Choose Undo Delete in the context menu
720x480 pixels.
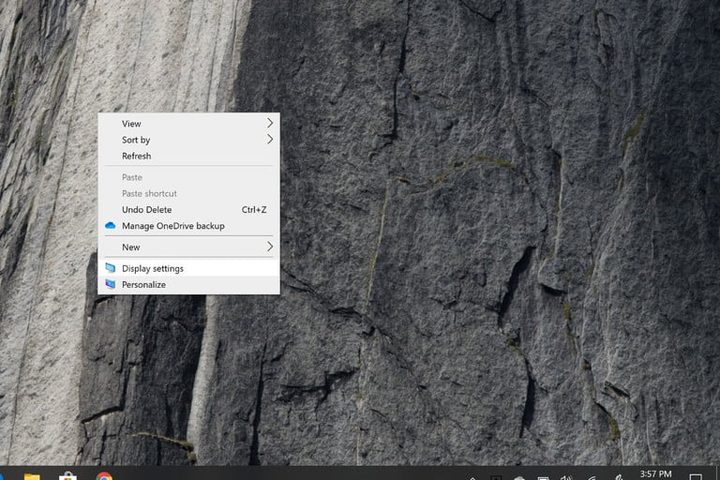coord(189,209)
